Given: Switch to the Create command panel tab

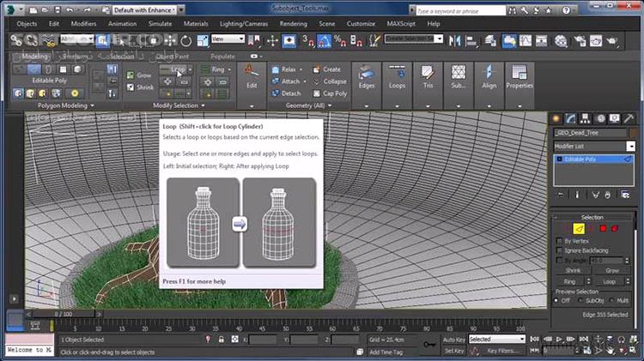Looking at the screenshot, I should (x=556, y=119).
